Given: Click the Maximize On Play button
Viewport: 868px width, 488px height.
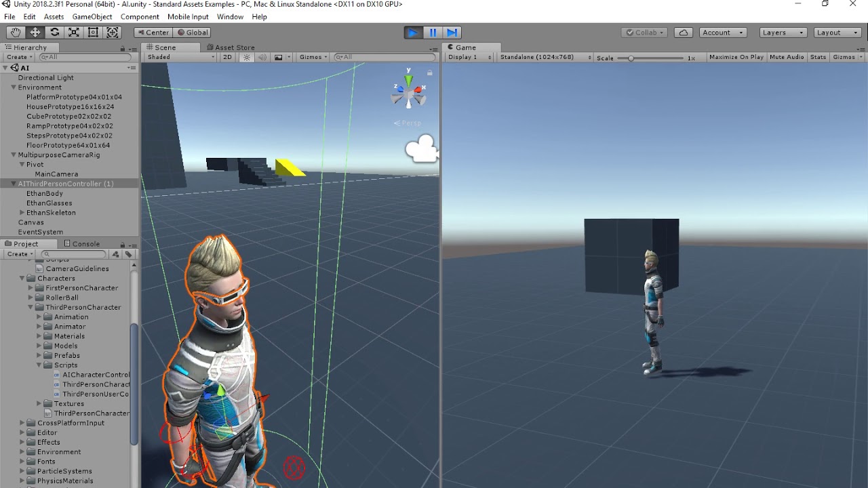Looking at the screenshot, I should [x=736, y=57].
